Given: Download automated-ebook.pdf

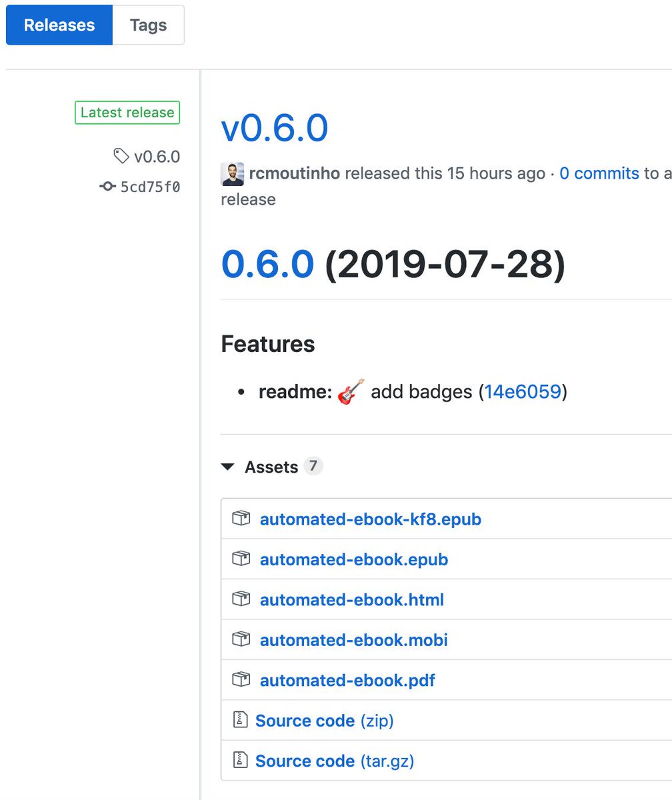Looking at the screenshot, I should 347,681.
